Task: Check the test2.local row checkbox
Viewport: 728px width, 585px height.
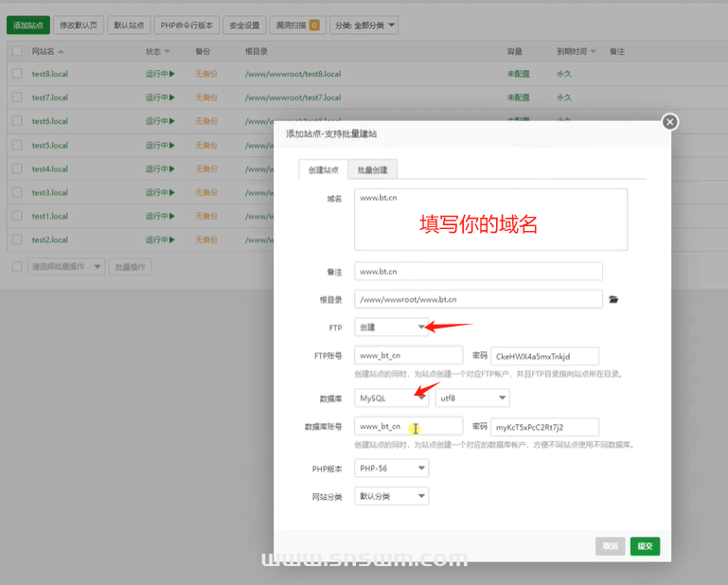Action: pos(17,239)
